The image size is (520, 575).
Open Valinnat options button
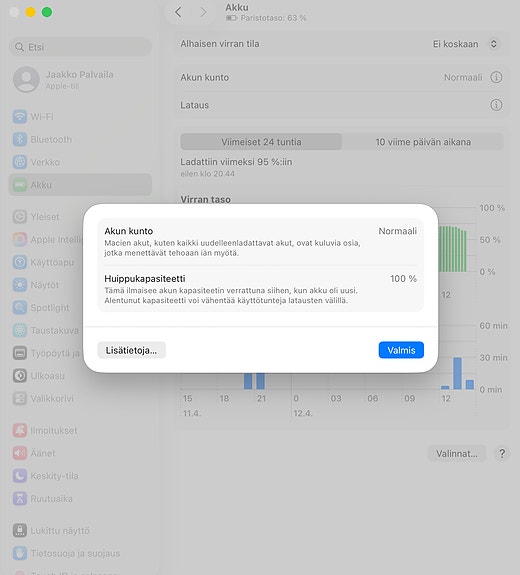click(457, 454)
